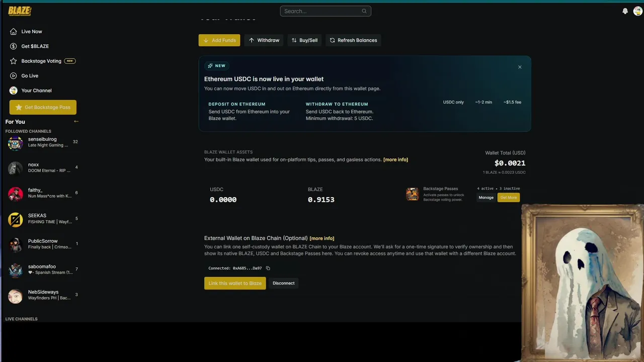Click "DEPOSIT ON ETHEREUM" heading
The height and width of the screenshot is (362, 644).
[x=237, y=104]
